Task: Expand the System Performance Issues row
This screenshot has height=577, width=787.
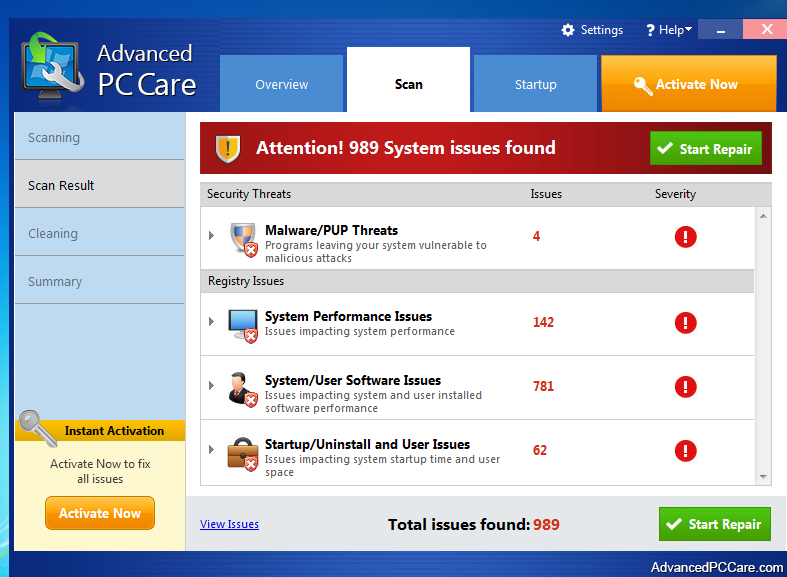Action: click(211, 322)
